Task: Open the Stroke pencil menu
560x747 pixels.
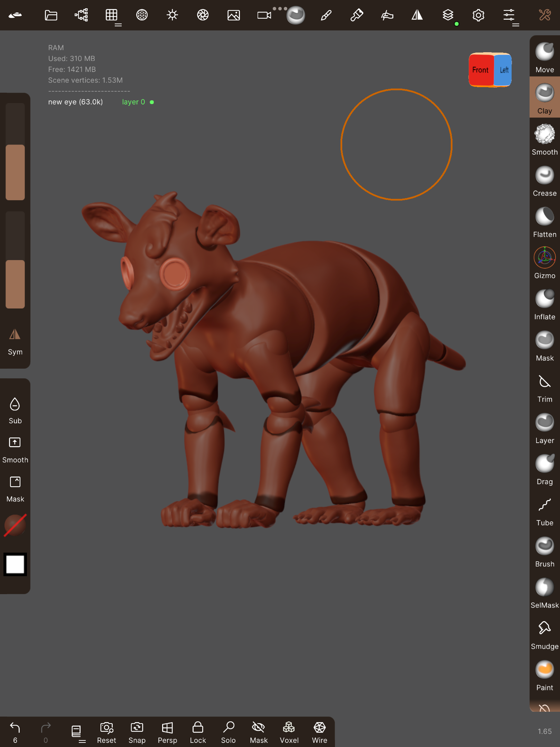Action: [326, 15]
